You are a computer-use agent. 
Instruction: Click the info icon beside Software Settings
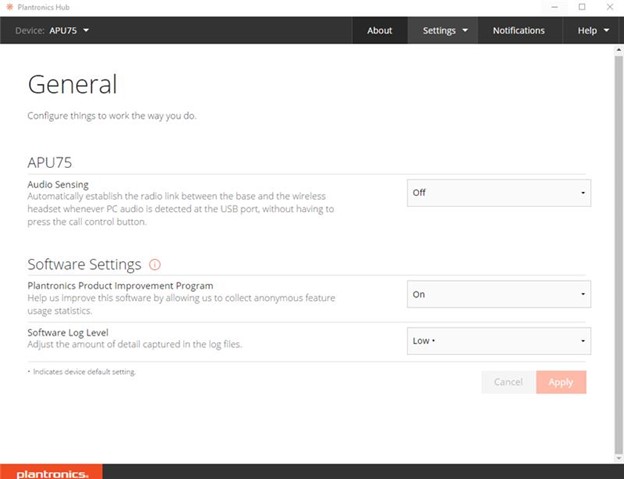(x=155, y=265)
